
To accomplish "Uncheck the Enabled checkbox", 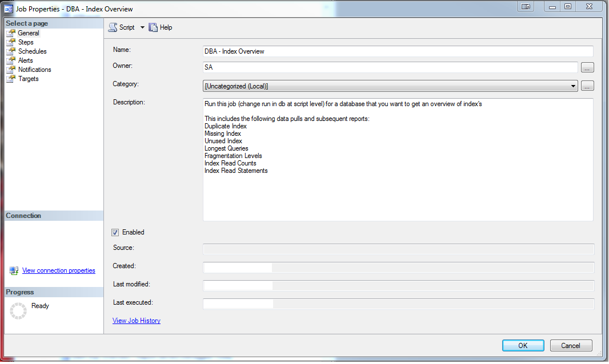I will point(115,232).
